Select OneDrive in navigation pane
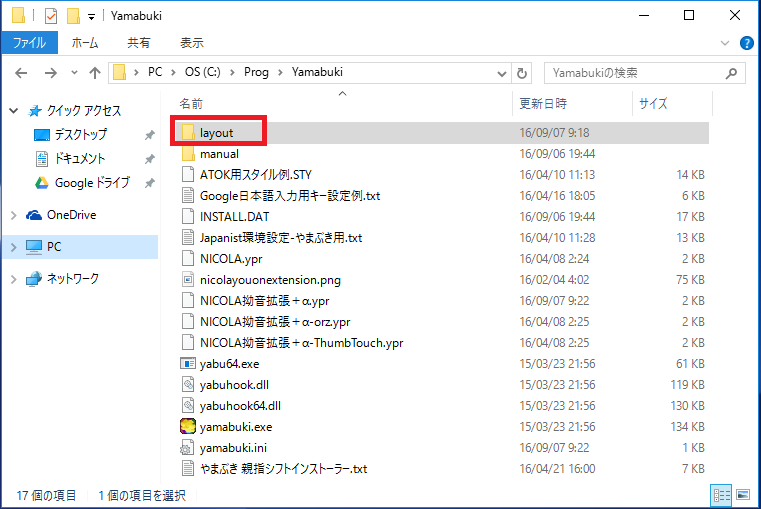 [x=71, y=215]
